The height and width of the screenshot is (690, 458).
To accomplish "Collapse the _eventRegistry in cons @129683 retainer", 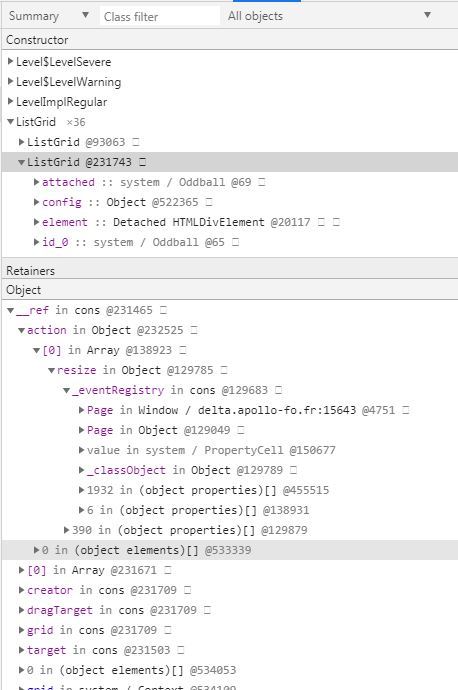I will click(x=66, y=390).
